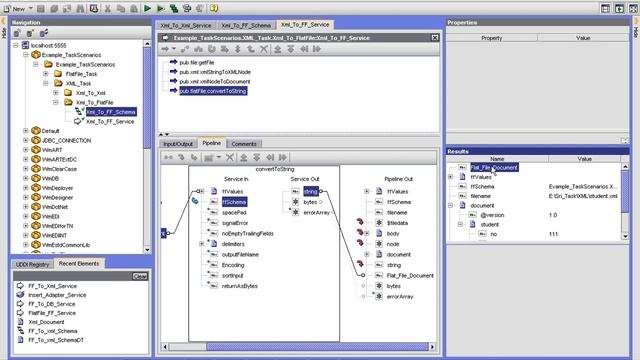This screenshot has width=640, height=360.
Task: Expand the FlatFile_Task folder
Action: coord(46,74)
